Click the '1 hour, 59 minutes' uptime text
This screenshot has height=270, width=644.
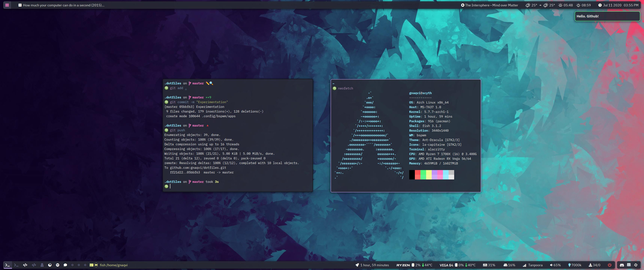pyautogui.click(x=374, y=265)
